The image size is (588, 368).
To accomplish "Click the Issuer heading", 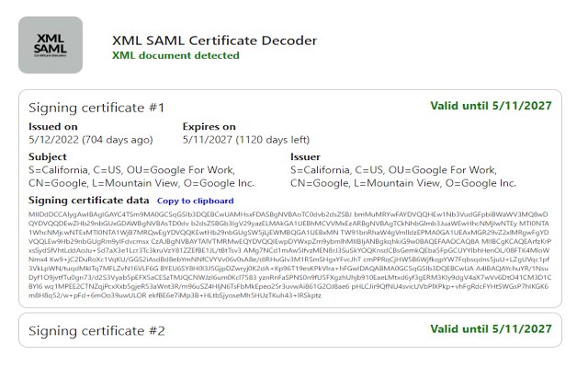I will click(x=305, y=157).
